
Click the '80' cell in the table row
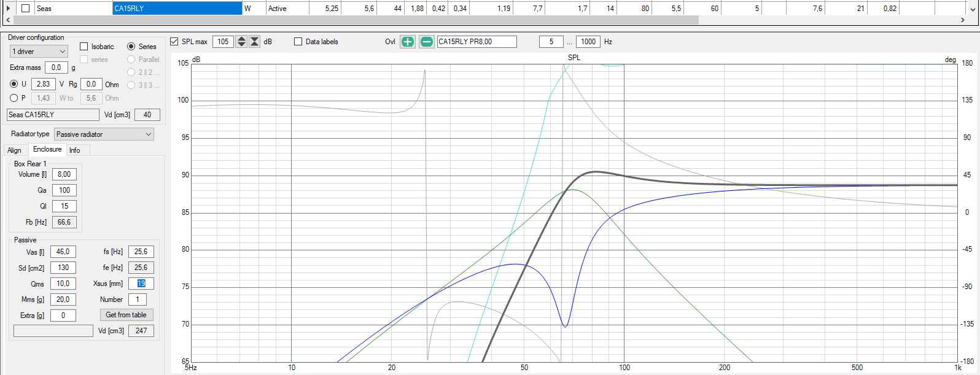[x=634, y=9]
